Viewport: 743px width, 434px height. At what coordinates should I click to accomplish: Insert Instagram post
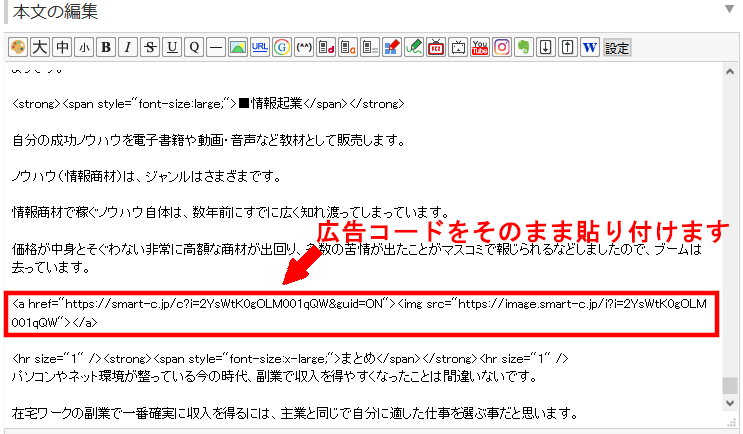[x=502, y=47]
